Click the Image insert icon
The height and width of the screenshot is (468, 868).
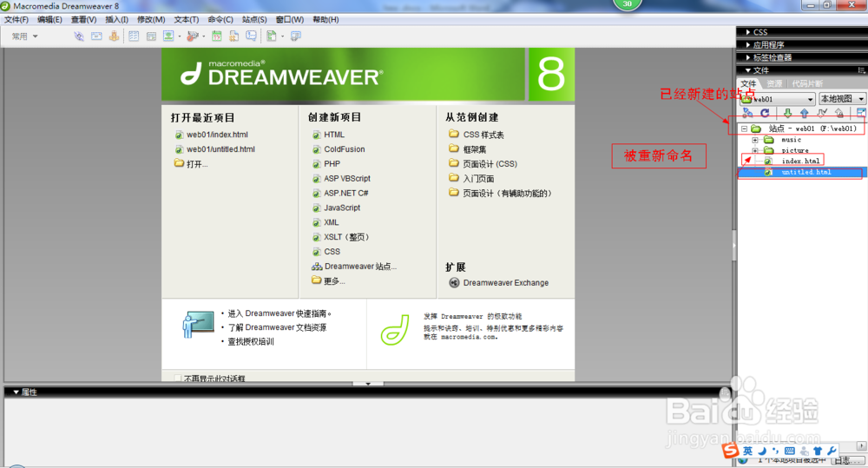pyautogui.click(x=168, y=36)
